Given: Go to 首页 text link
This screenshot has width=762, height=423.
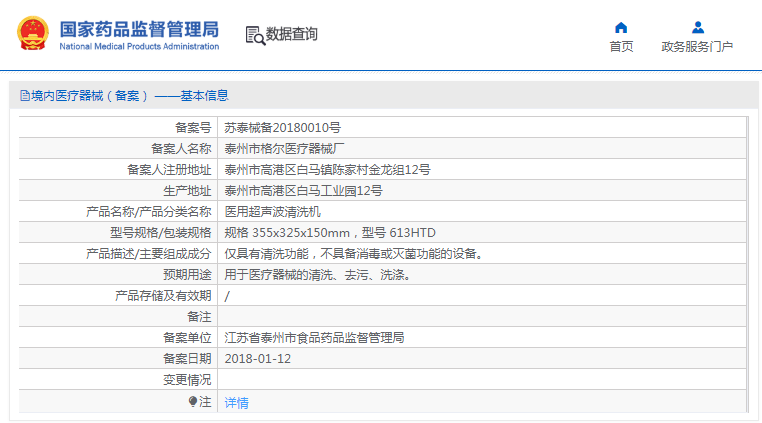Looking at the screenshot, I should (x=621, y=47).
